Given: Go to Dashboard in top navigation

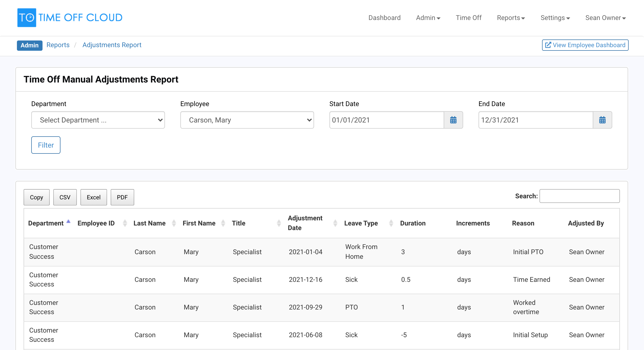Looking at the screenshot, I should point(384,18).
